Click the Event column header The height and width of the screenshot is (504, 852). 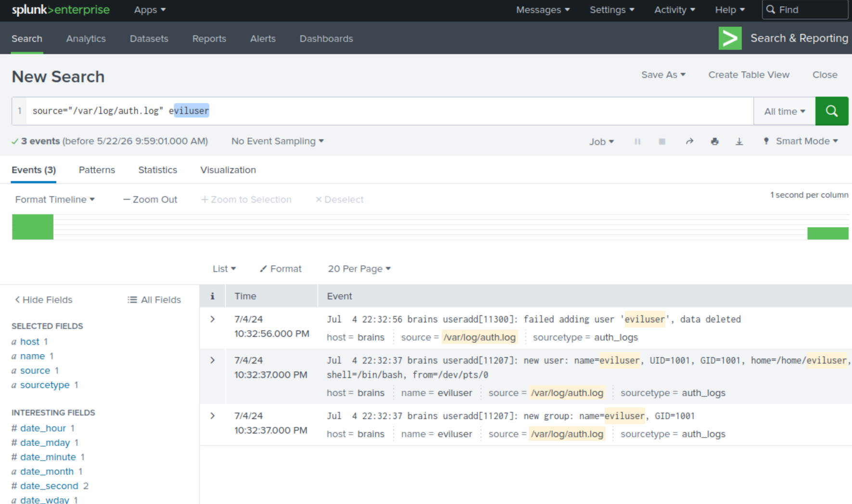pyautogui.click(x=340, y=296)
